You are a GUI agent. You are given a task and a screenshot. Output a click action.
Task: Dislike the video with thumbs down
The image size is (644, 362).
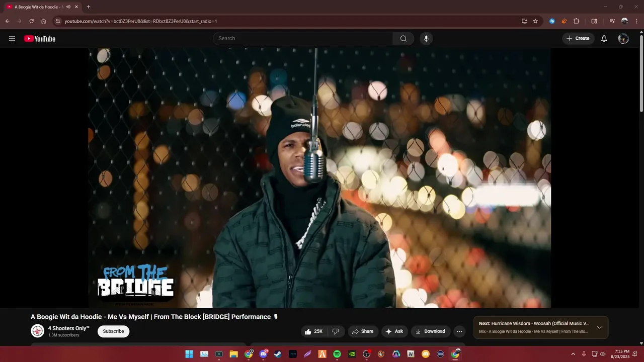[x=336, y=331]
